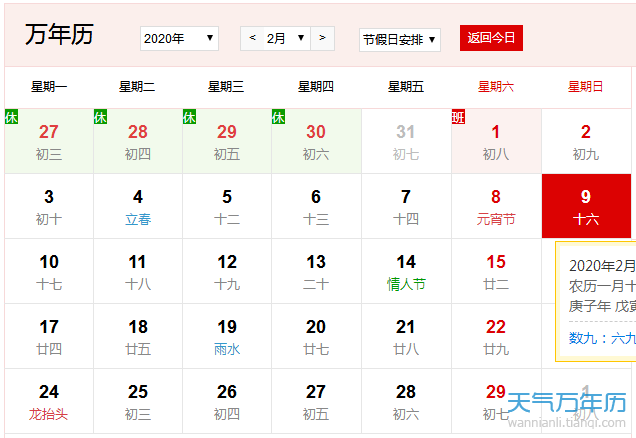Click the 星期一 column header
Viewport: 636px width, 438px height.
pyautogui.click(x=49, y=87)
